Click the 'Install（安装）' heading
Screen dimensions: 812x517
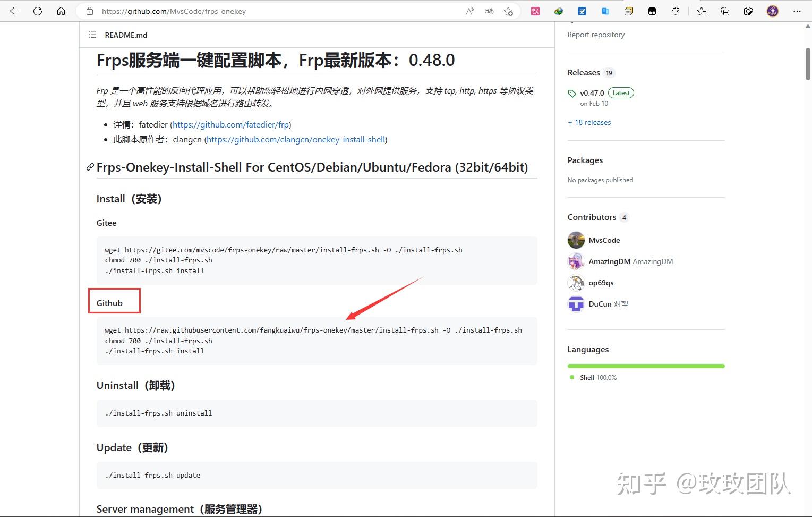point(129,199)
